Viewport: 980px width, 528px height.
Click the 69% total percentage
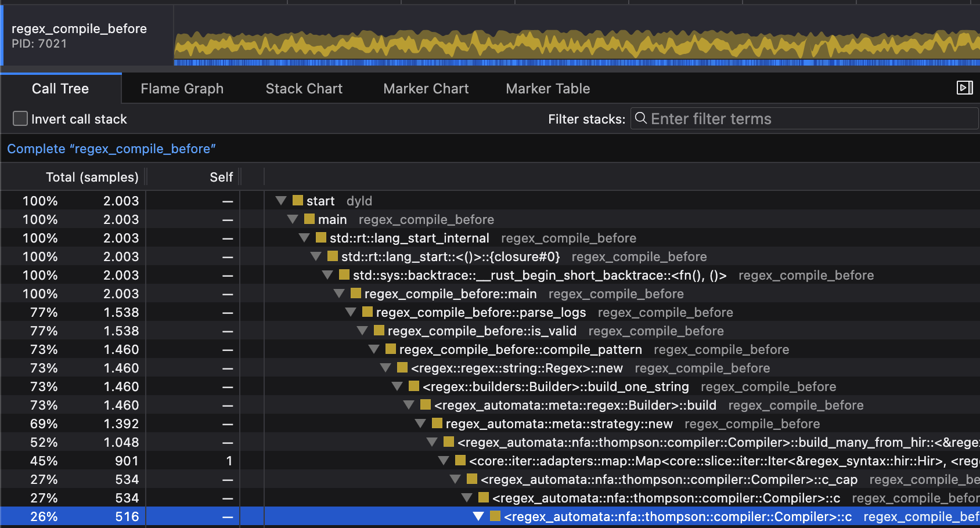tap(44, 423)
